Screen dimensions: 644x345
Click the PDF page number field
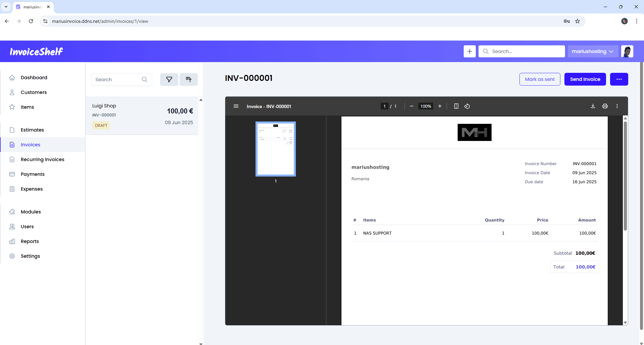pyautogui.click(x=384, y=106)
